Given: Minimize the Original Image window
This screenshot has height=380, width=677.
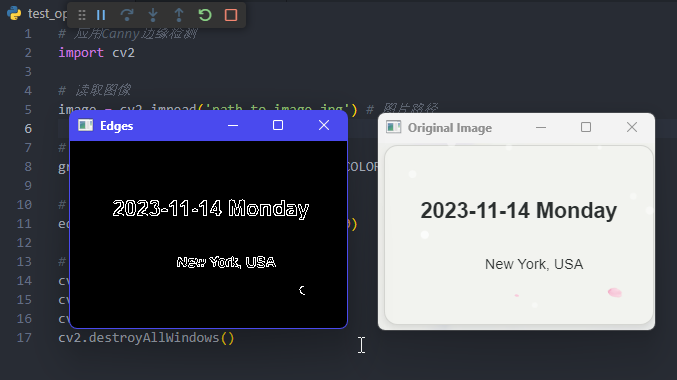Looking at the screenshot, I should [x=541, y=127].
